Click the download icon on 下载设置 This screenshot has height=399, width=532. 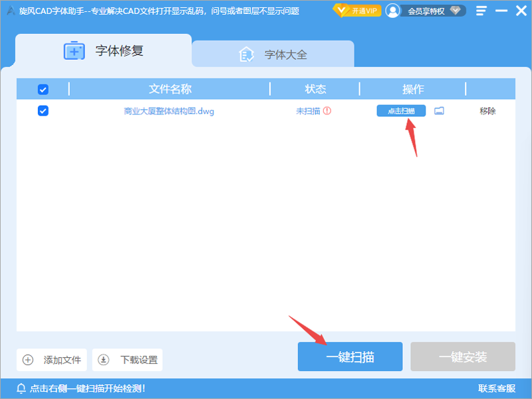(x=104, y=359)
